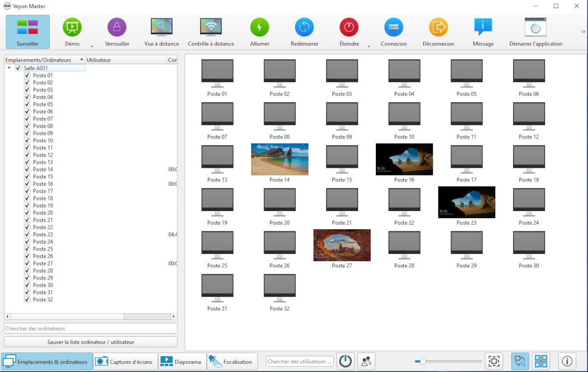
Task: Uncheck the Poste 05 checkbox
Action: (27, 104)
